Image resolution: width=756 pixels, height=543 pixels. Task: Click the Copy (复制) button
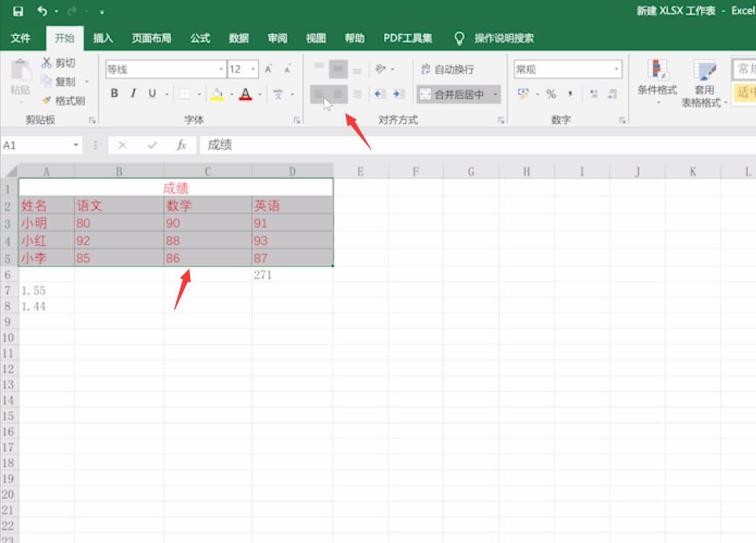click(58, 81)
